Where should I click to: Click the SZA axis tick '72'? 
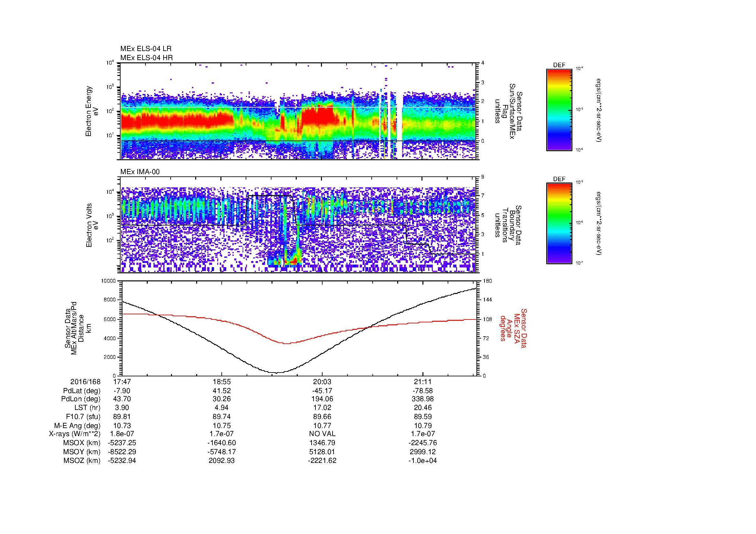[486, 338]
